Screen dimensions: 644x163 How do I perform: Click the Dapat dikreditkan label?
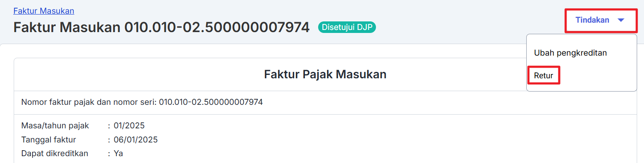click(x=55, y=153)
